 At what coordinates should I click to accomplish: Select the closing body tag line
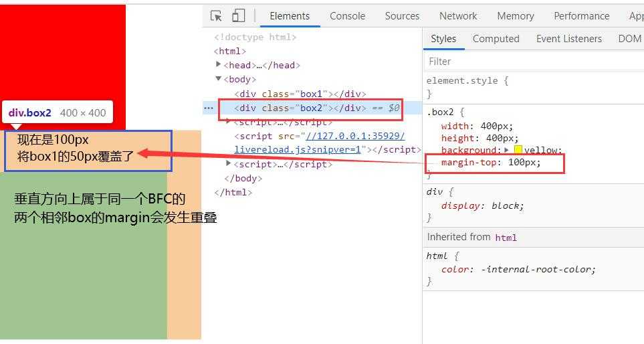243,179
